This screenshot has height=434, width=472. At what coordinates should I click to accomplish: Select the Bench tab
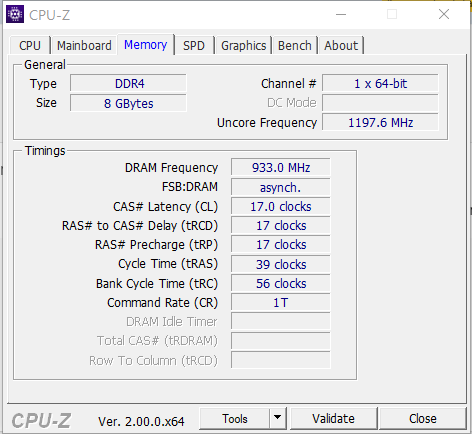click(295, 45)
